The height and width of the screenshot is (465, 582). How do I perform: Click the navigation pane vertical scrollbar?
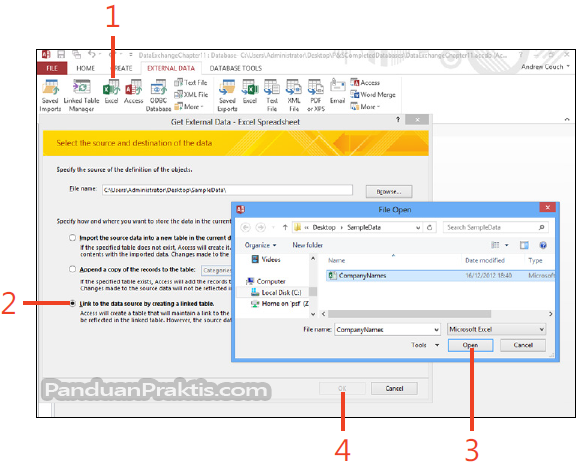[x=313, y=291]
